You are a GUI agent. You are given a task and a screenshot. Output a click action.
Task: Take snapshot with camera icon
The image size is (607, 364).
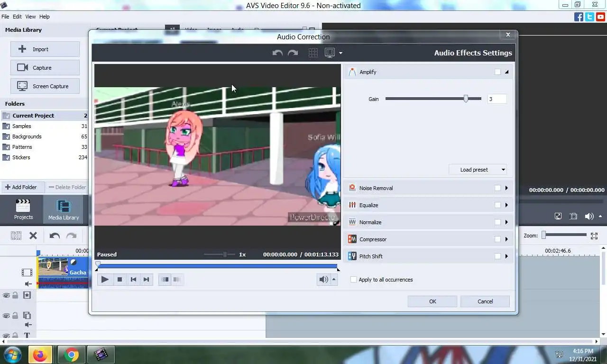point(573,216)
